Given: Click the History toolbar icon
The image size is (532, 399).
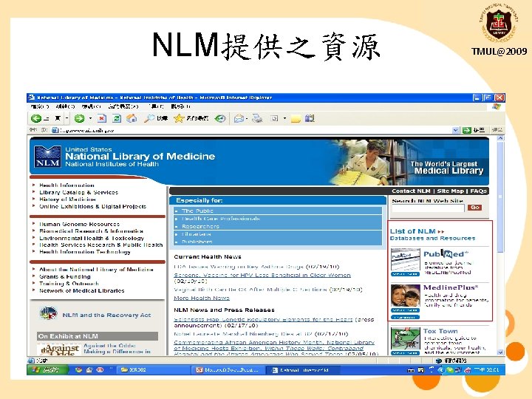Looking at the screenshot, I should tap(220, 118).
